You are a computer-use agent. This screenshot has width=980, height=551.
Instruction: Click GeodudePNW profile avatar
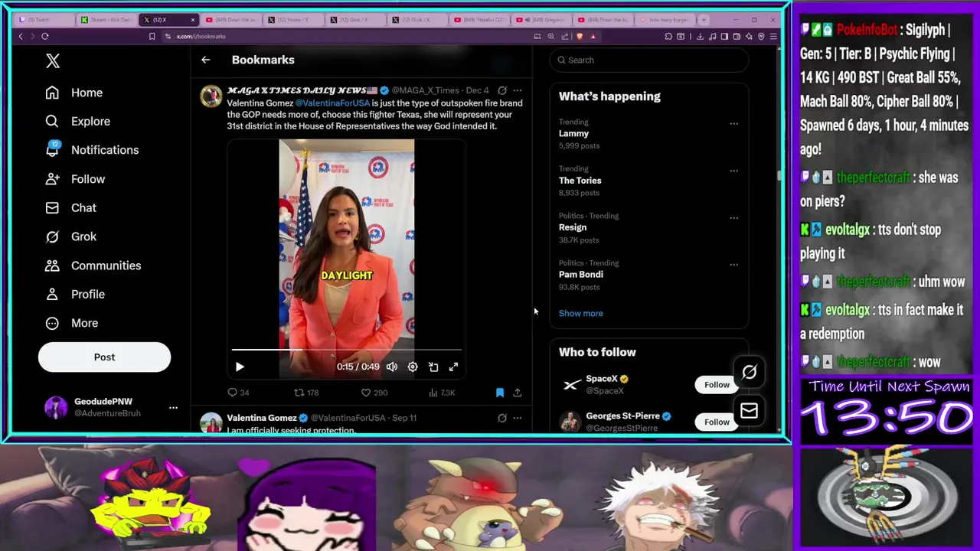(x=56, y=407)
